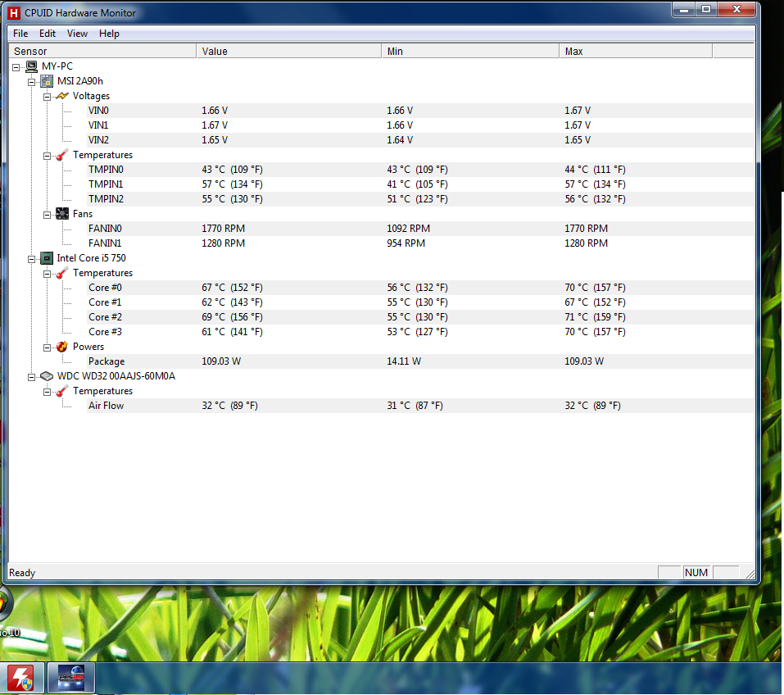Click the CPUID Hardware Monitor title bar icon

tap(14, 13)
